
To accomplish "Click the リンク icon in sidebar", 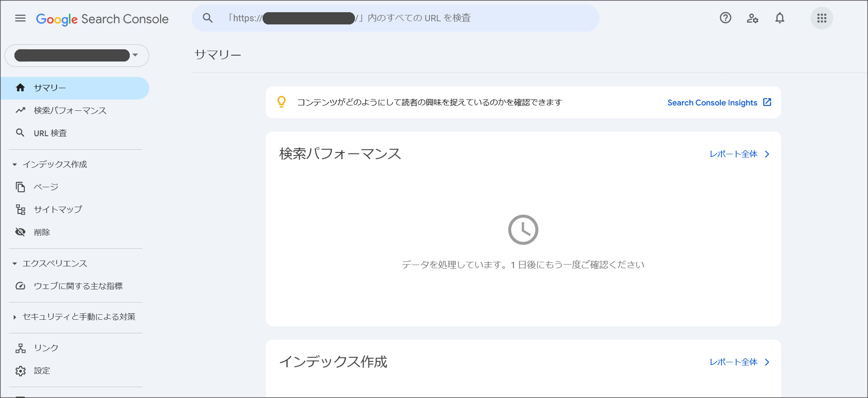I will (20, 348).
